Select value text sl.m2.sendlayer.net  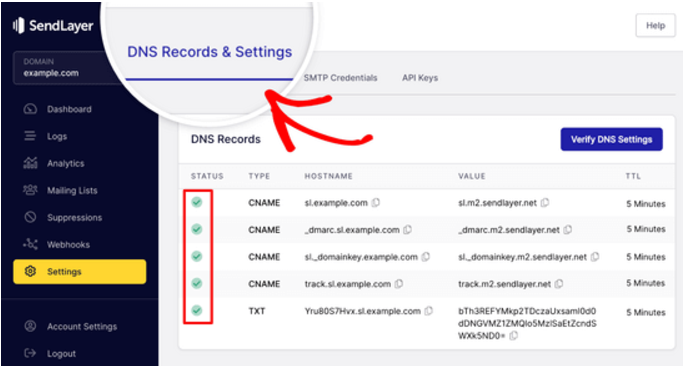click(x=497, y=203)
